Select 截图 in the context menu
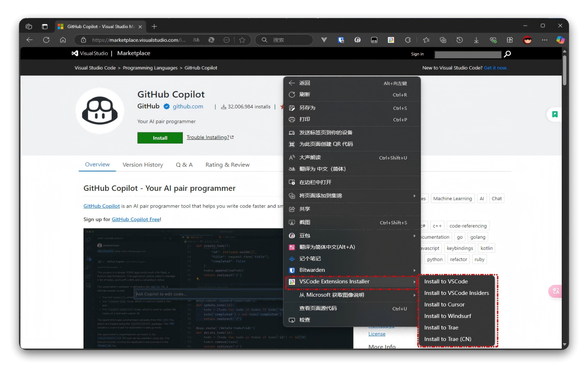Viewport: 588px width, 368px height. tap(352, 223)
